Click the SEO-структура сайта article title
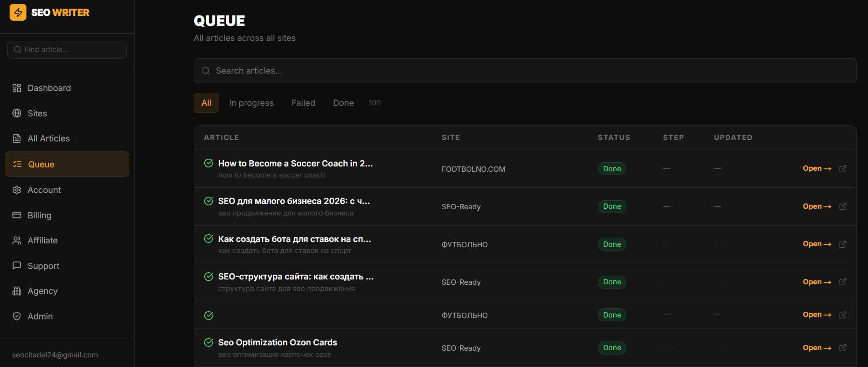 click(296, 277)
